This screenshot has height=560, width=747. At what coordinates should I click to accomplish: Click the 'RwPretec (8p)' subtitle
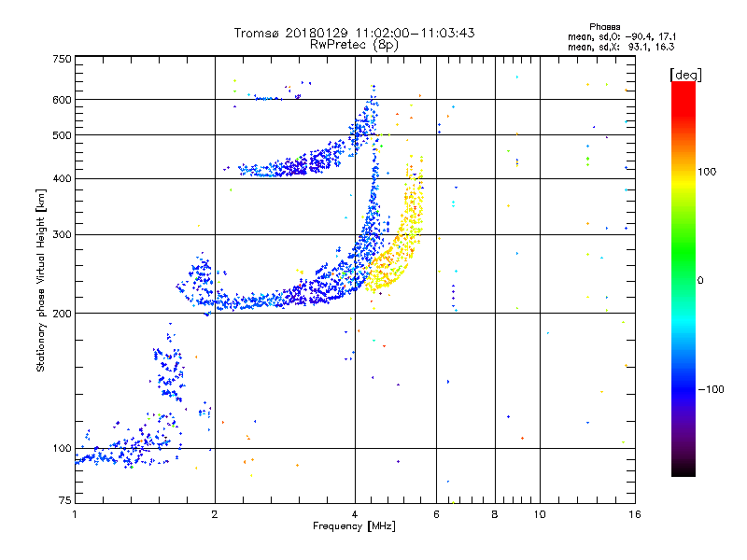[x=354, y=45]
